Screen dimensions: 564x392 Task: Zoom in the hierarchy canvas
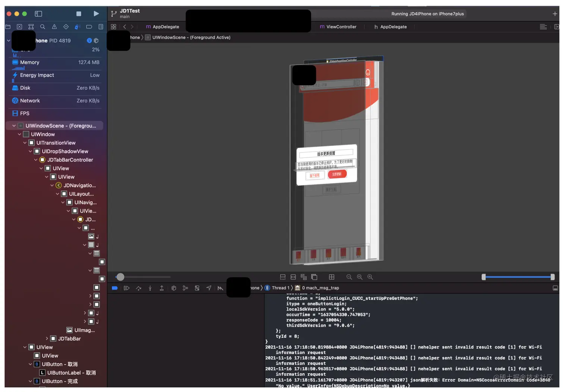[x=370, y=277]
